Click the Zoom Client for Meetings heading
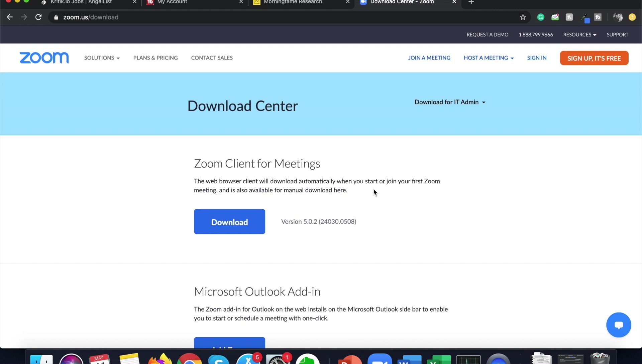 click(x=257, y=164)
